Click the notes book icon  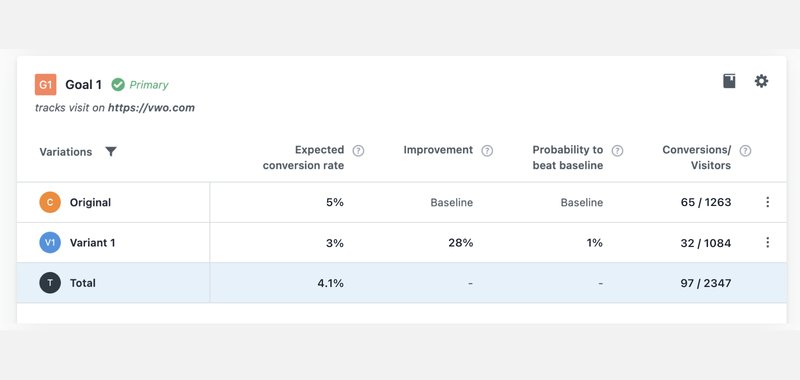click(x=730, y=81)
